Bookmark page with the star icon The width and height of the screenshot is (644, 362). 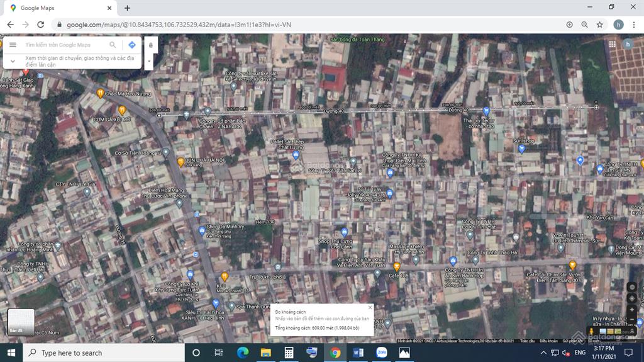tap(600, 25)
